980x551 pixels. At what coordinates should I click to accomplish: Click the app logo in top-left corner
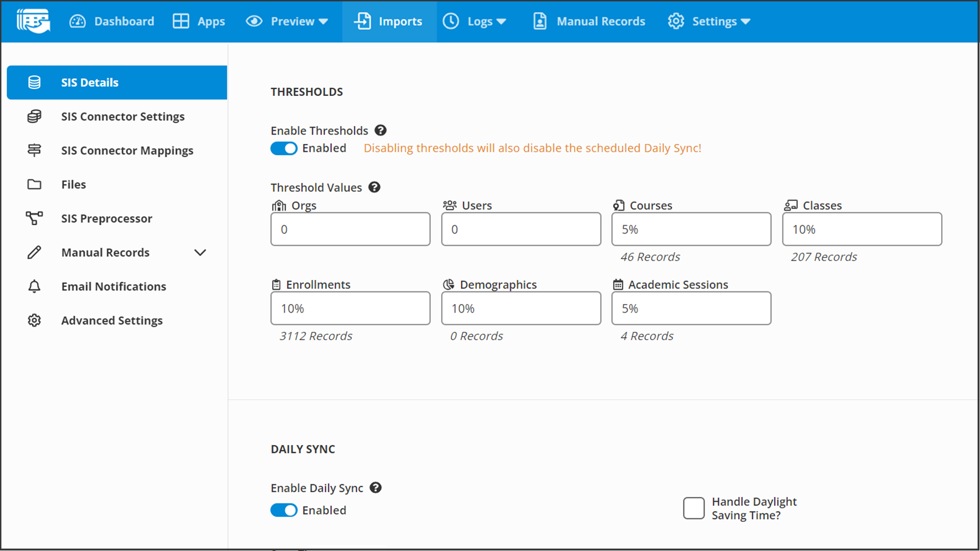point(33,21)
